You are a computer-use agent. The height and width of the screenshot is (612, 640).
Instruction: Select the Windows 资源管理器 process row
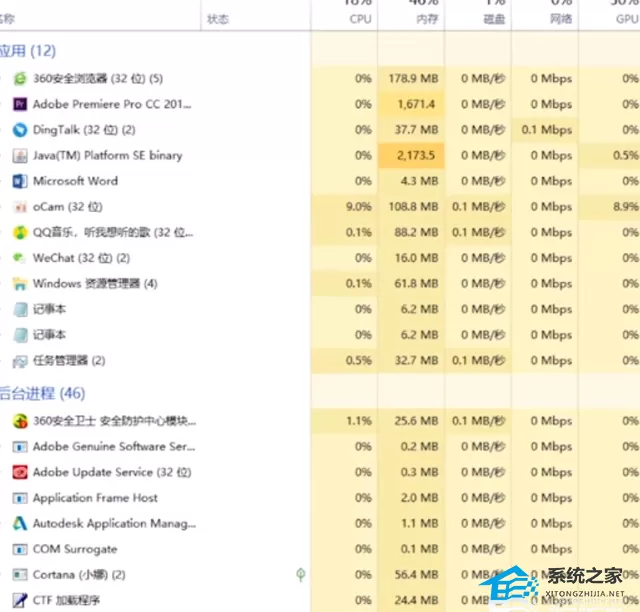pos(320,284)
